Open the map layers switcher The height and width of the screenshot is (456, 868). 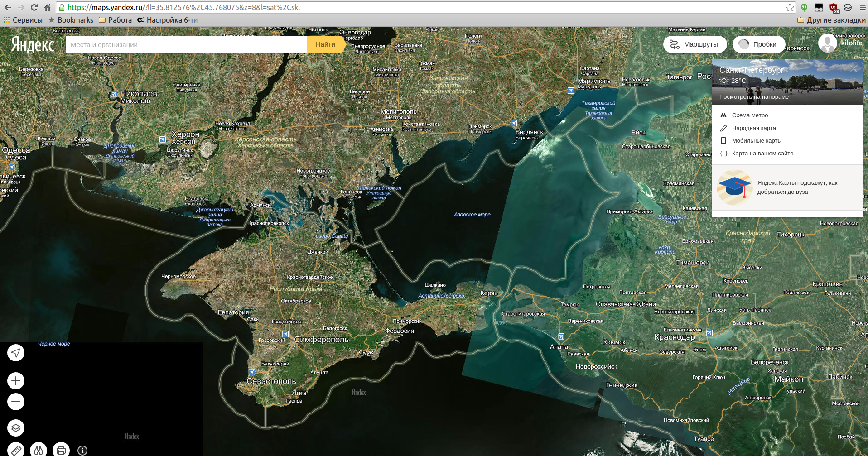click(16, 428)
